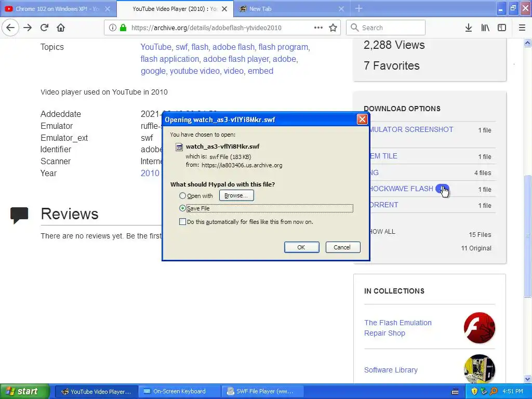Expand Show All download files

point(382,232)
